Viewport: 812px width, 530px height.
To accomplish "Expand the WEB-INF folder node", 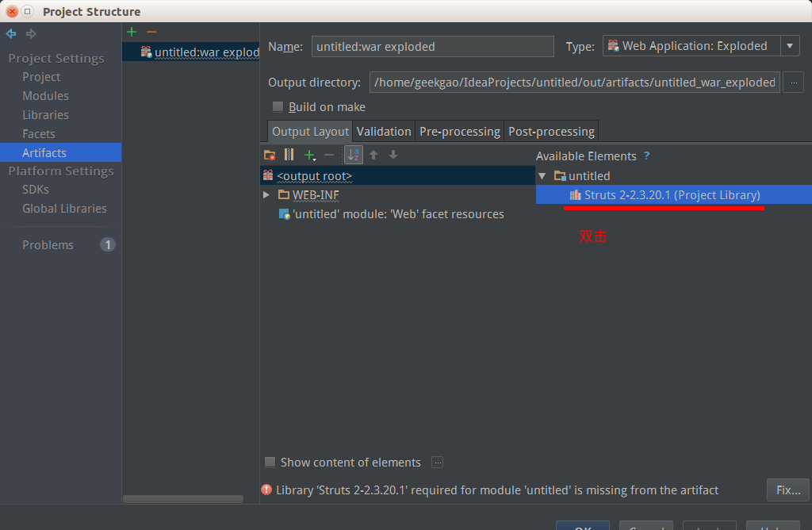I will tap(266, 195).
